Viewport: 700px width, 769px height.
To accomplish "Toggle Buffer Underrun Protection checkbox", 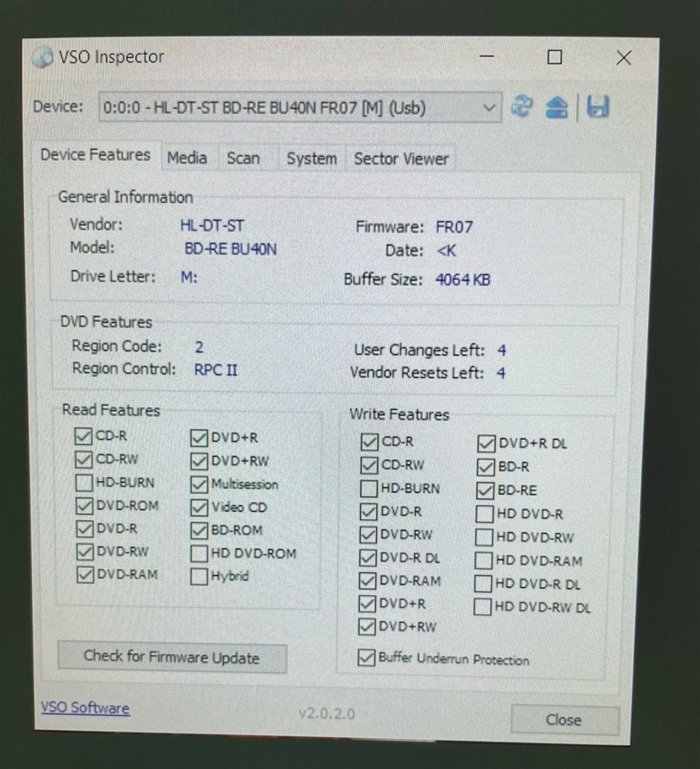I will (x=366, y=658).
